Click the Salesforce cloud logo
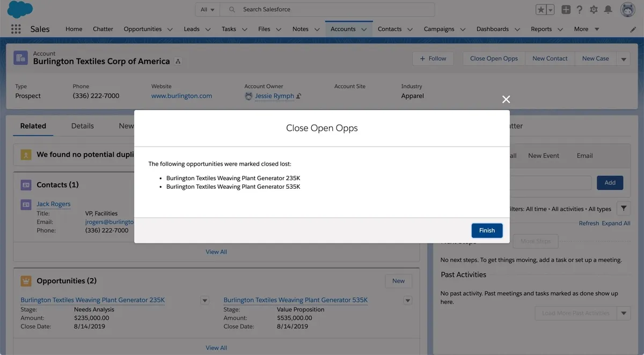Screen dimensions: 644x355 point(20,9)
